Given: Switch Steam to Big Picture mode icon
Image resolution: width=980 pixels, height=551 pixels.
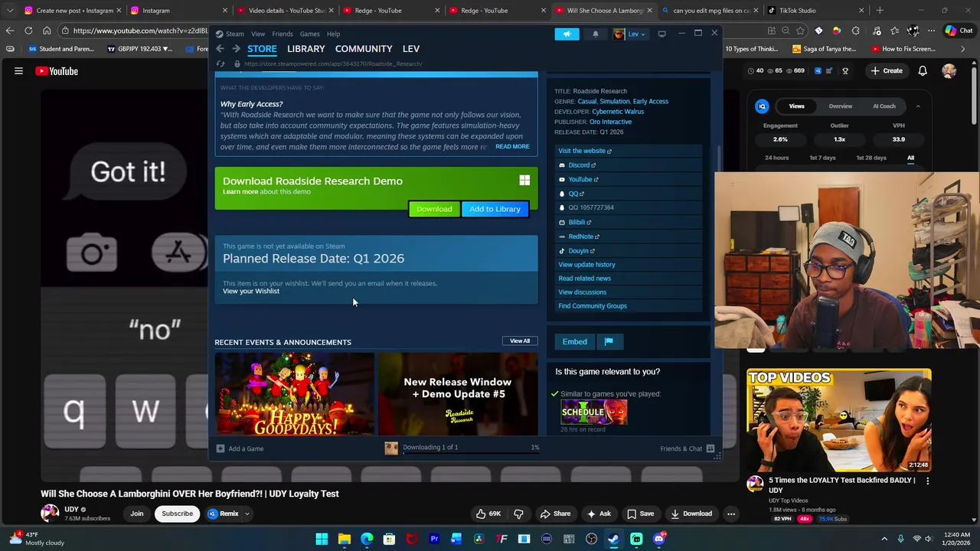Looking at the screenshot, I should coord(661,34).
